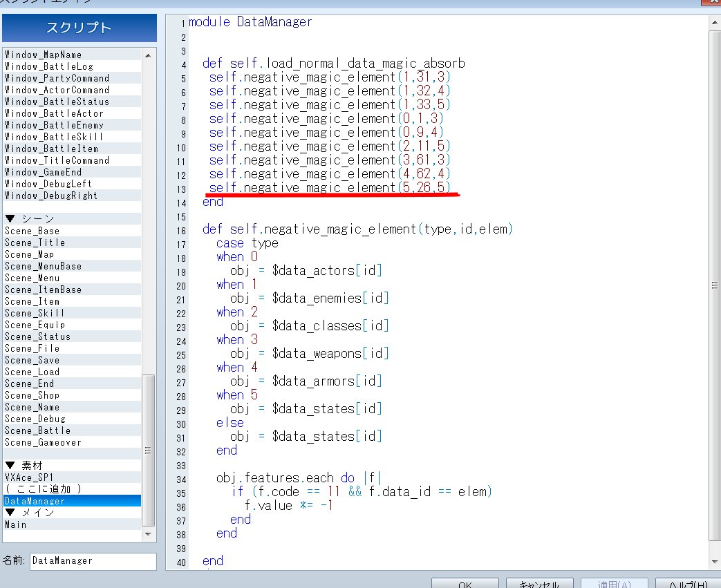The width and height of the screenshot is (721, 588).
Task: Select Scene_End script
Action: [72, 383]
